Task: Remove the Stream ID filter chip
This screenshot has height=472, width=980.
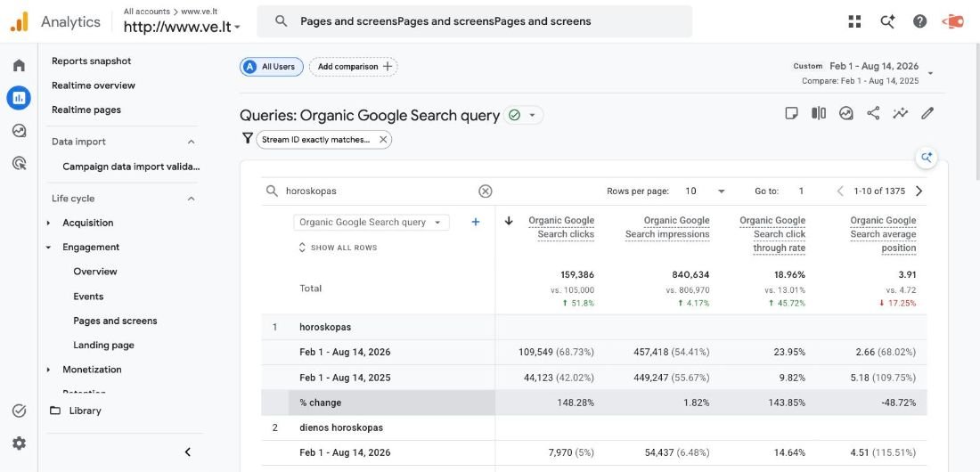Action: click(383, 140)
